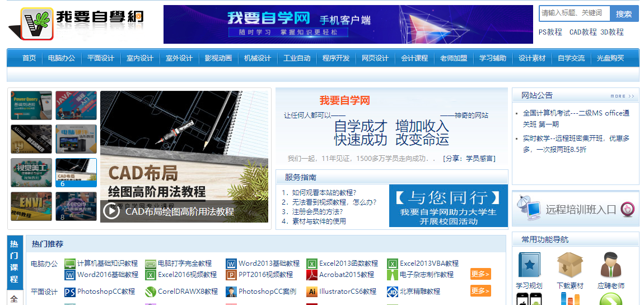The height and width of the screenshot is (305, 644).
Task: Open 学习规划 book icon
Action: click(x=529, y=265)
